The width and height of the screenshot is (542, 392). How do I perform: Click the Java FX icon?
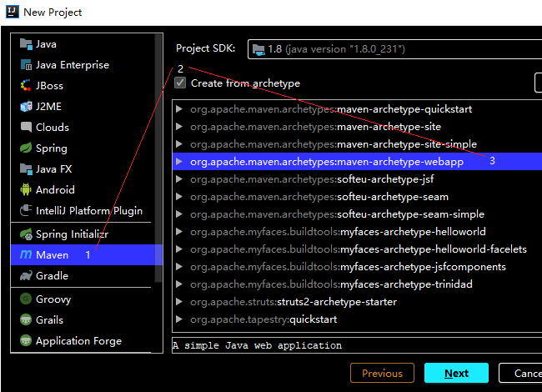[26, 169]
